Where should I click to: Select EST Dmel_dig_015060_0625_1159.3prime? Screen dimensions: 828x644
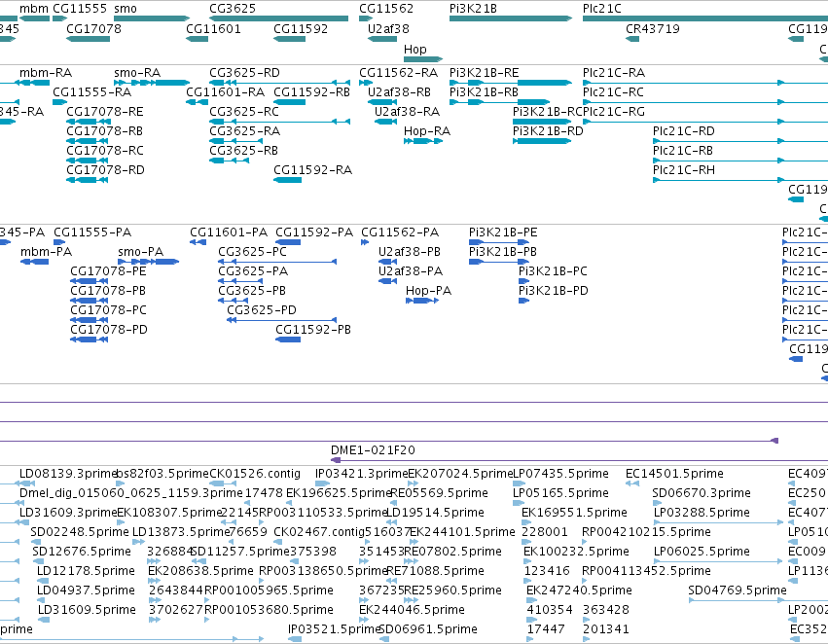130,493
